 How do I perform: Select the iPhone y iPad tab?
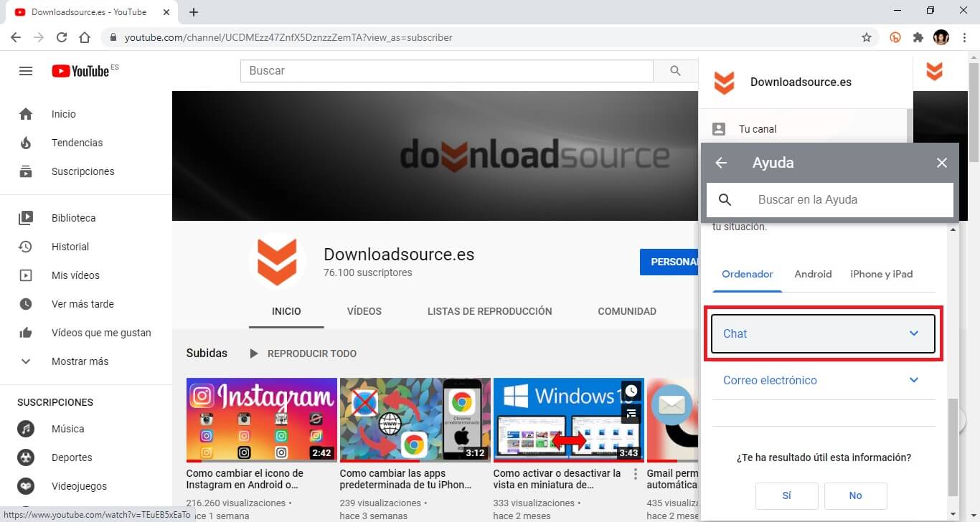[x=882, y=274]
